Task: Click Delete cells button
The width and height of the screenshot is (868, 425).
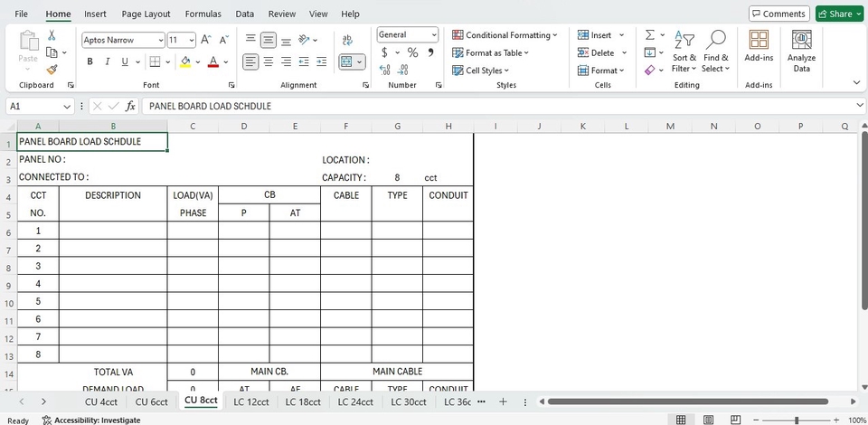Action: tap(596, 52)
